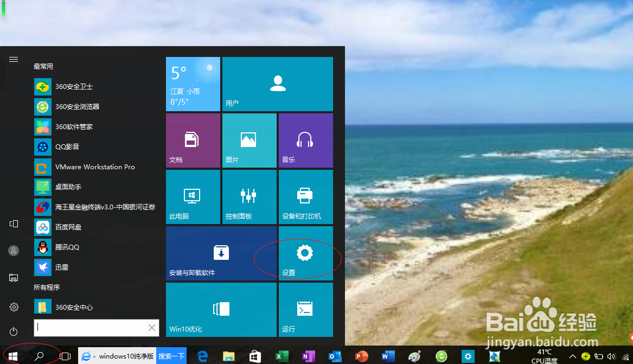Expand start menu hamburger button
Image resolution: width=633 pixels, height=364 pixels.
coord(14,60)
